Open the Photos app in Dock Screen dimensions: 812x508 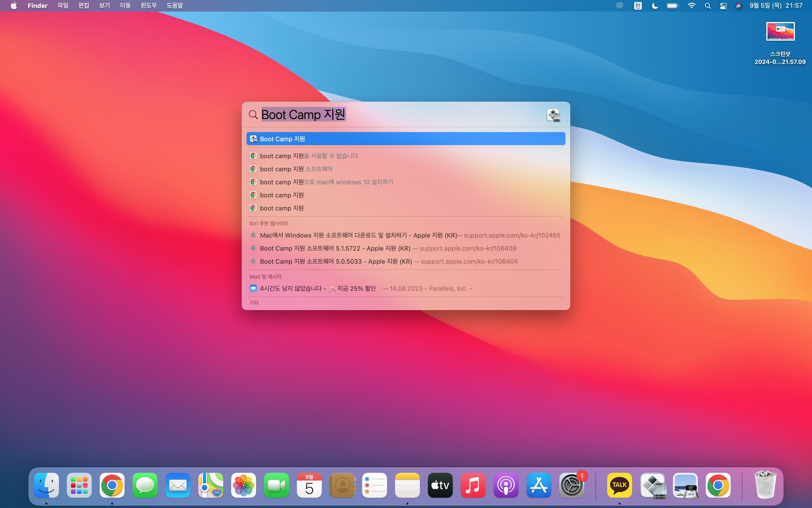pyautogui.click(x=244, y=485)
